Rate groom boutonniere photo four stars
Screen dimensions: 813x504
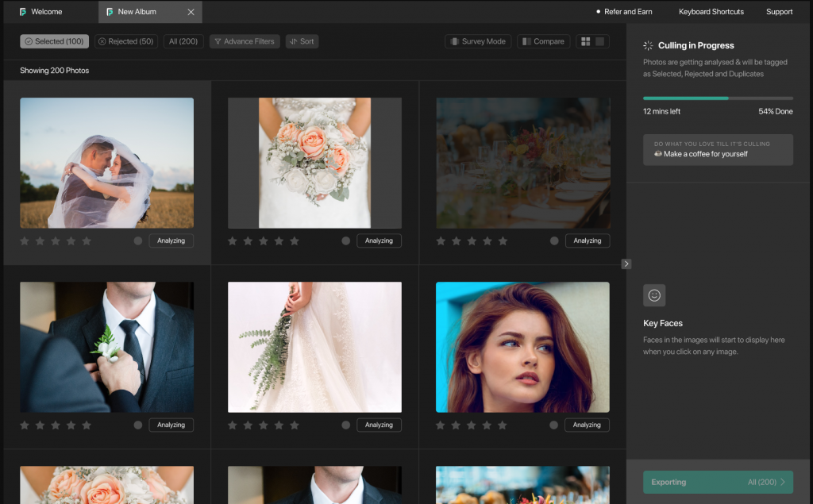(71, 425)
